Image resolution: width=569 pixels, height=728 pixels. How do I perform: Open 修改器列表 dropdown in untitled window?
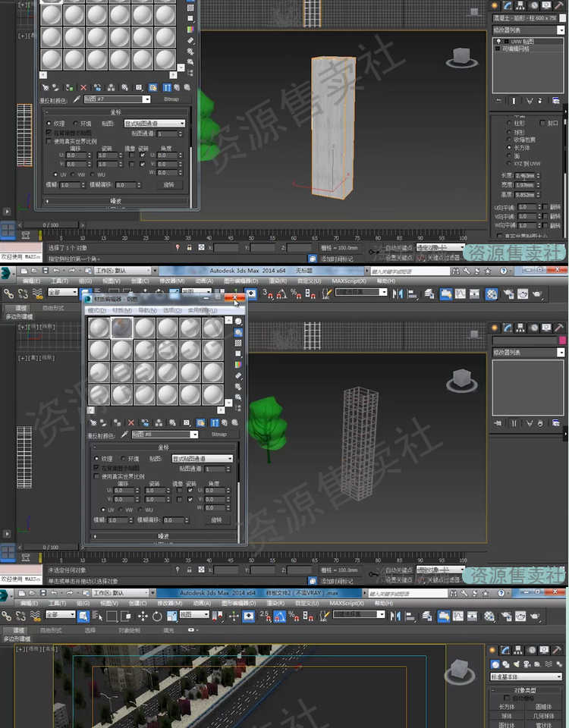click(529, 353)
